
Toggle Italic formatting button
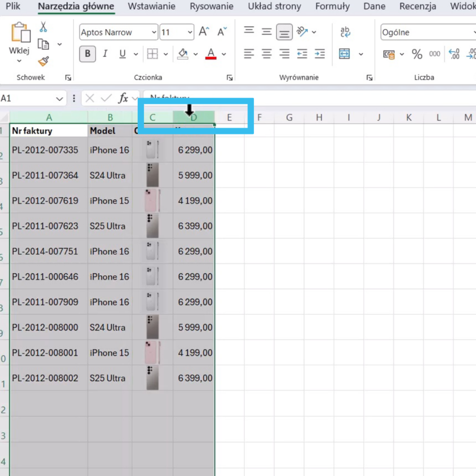click(x=105, y=54)
